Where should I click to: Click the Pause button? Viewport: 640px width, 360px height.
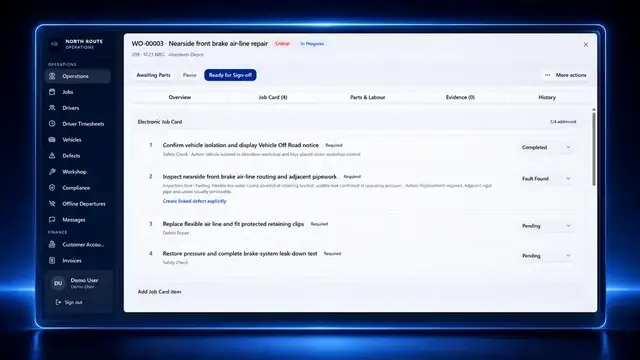tap(189, 75)
